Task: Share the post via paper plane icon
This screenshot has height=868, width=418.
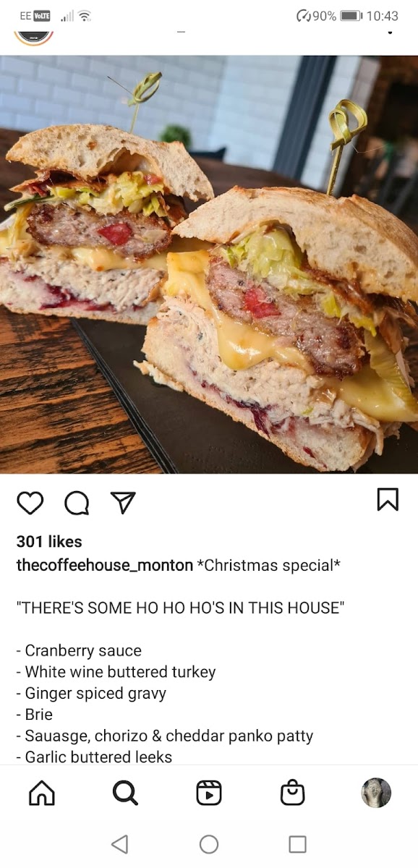Action: pyautogui.click(x=123, y=502)
